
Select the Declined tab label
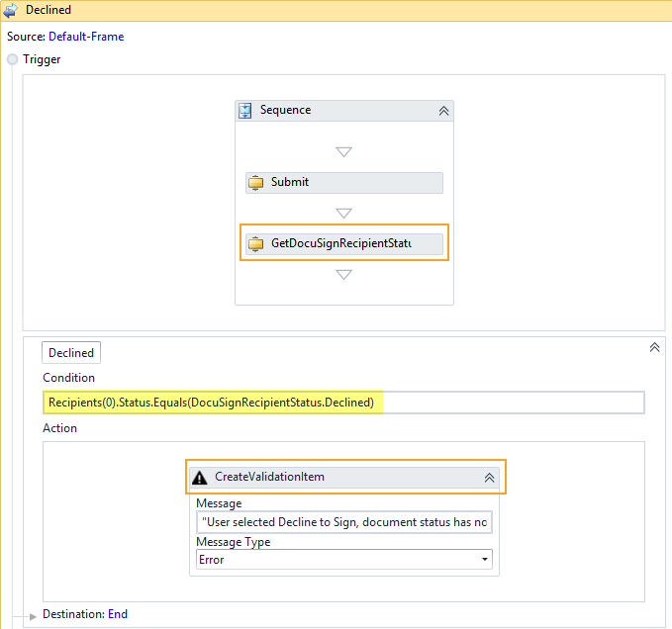(71, 353)
